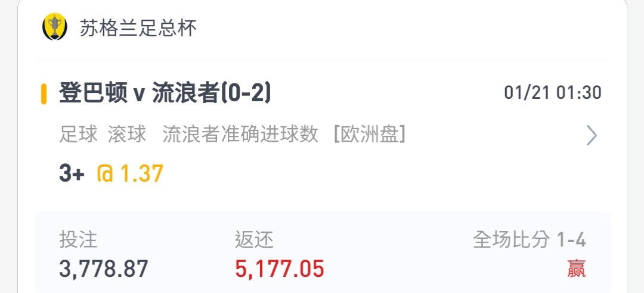The width and height of the screenshot is (644, 293).
Task: Click the 全场比分 1-4 final score
Action: click(x=529, y=239)
